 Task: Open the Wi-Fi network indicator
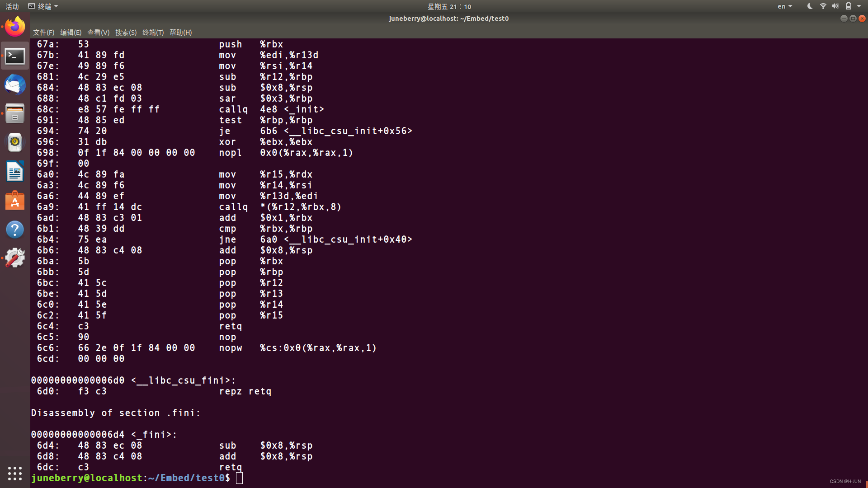[x=823, y=6]
